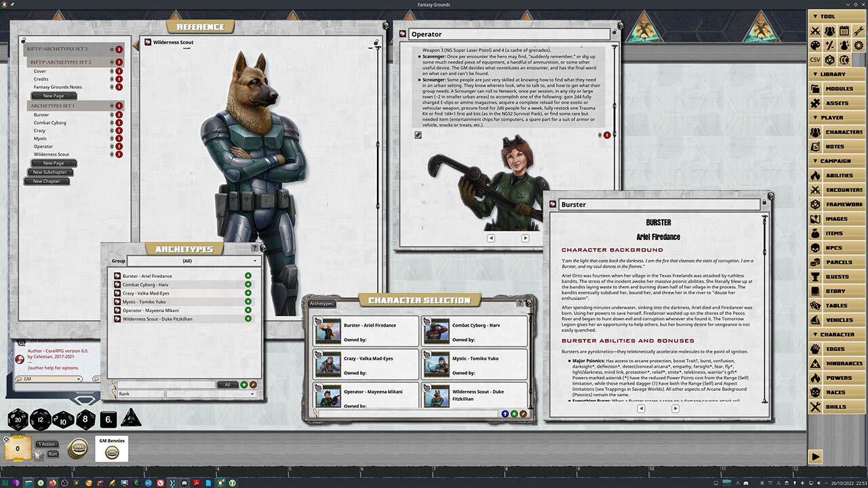Click the wrench options tool icon
The image size is (868, 488).
tap(859, 31)
